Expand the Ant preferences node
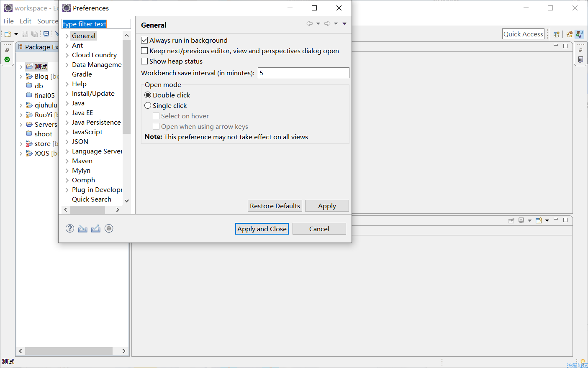 [67, 46]
